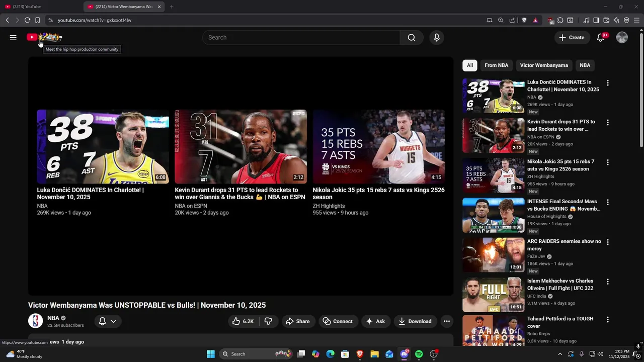Screen dimensions: 644x362
Task: Open the NBA channel avatar
Action: pyautogui.click(x=35, y=321)
